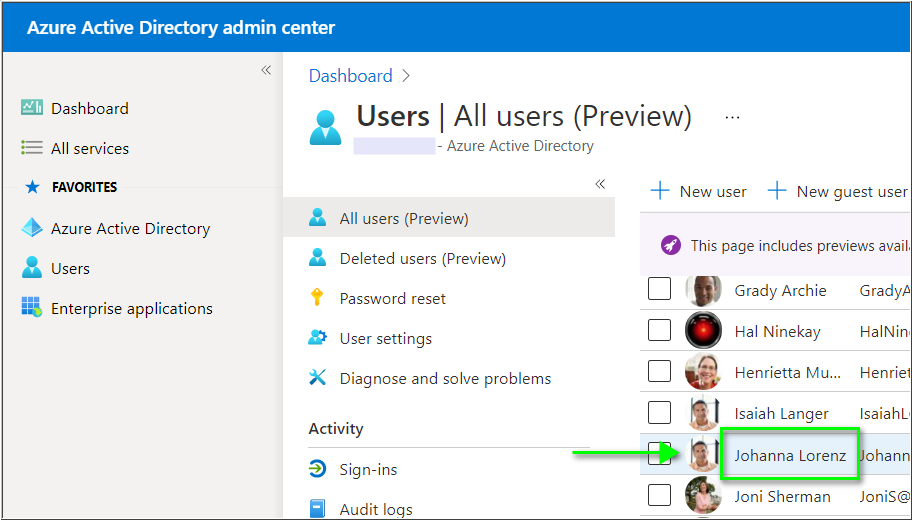Select All users (Preview) menu item
This screenshot has width=912, height=520.
[x=404, y=218]
